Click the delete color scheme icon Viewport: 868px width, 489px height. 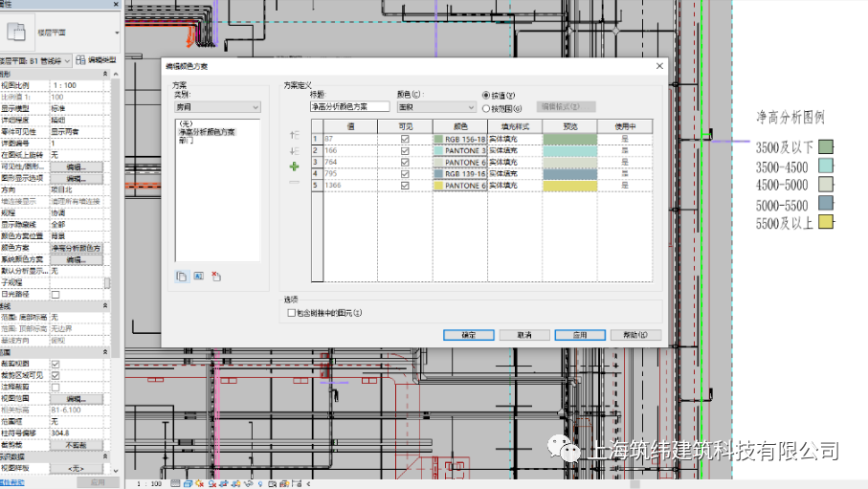pos(216,277)
